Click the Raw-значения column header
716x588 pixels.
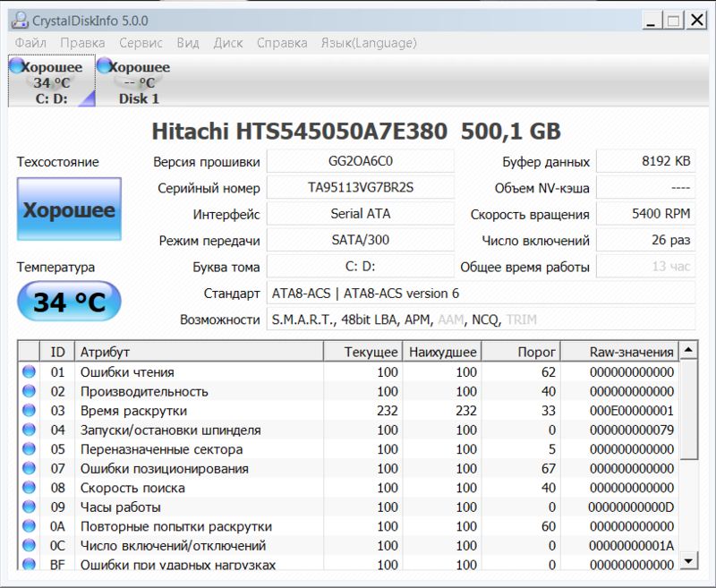[x=619, y=352]
